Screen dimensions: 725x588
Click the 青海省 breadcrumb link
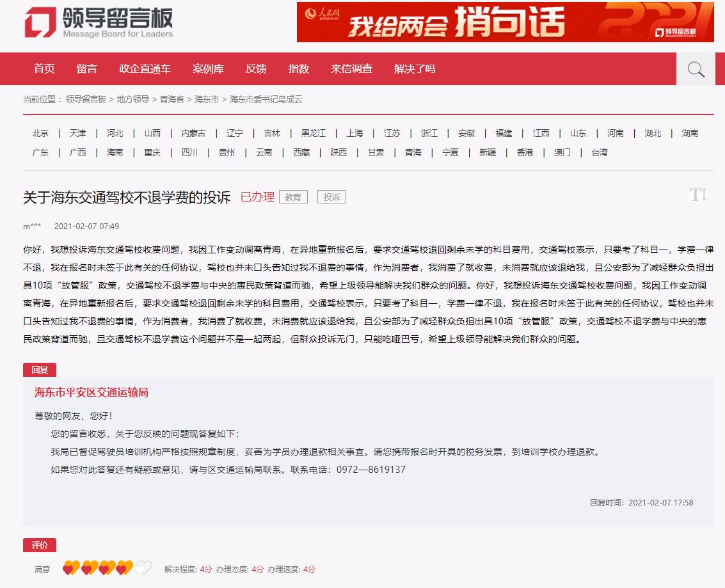point(171,99)
